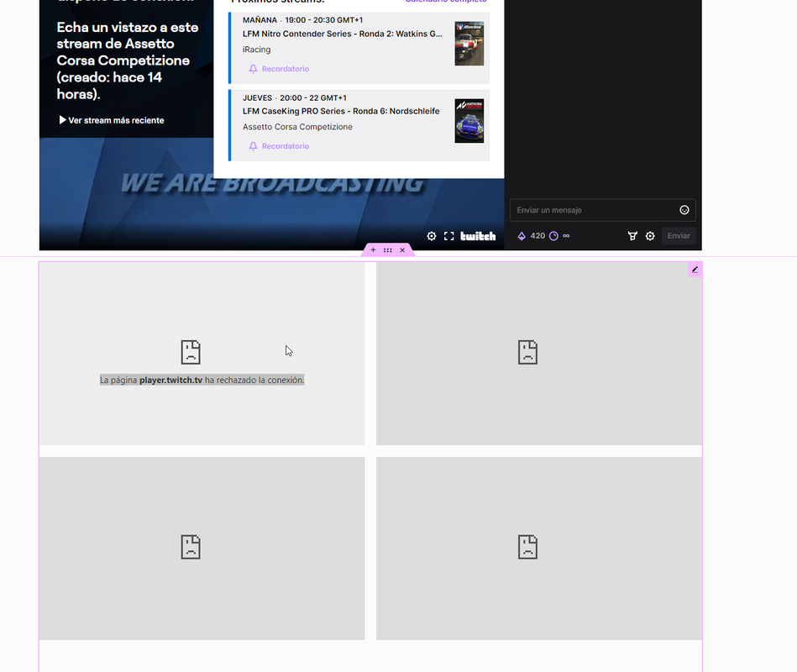Open channel points rewards shop icon

[632, 236]
